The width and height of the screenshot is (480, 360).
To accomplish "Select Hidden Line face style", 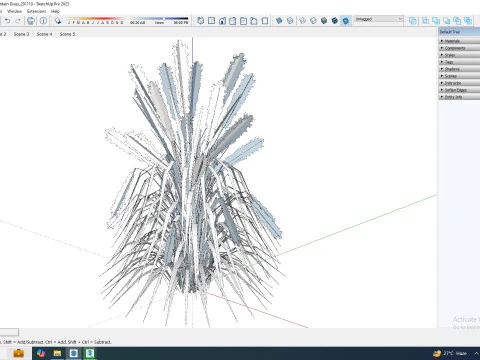I will [x=313, y=21].
